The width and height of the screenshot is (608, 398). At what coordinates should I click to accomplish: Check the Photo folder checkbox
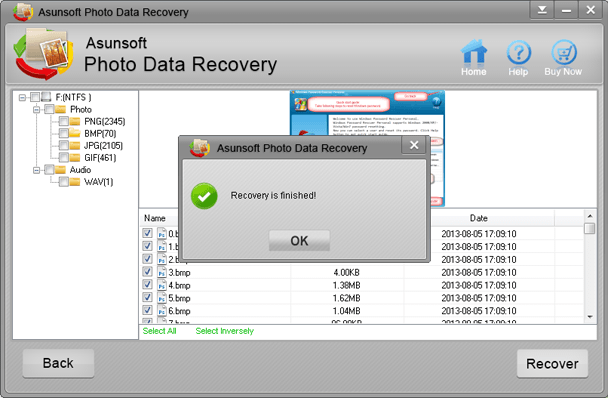[x=49, y=109]
